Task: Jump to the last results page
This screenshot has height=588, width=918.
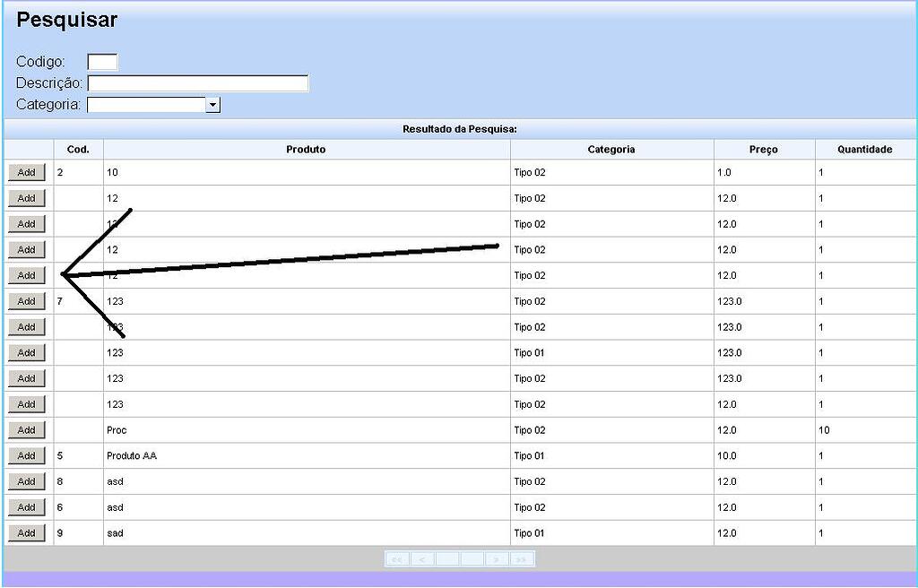Action: coord(522,559)
